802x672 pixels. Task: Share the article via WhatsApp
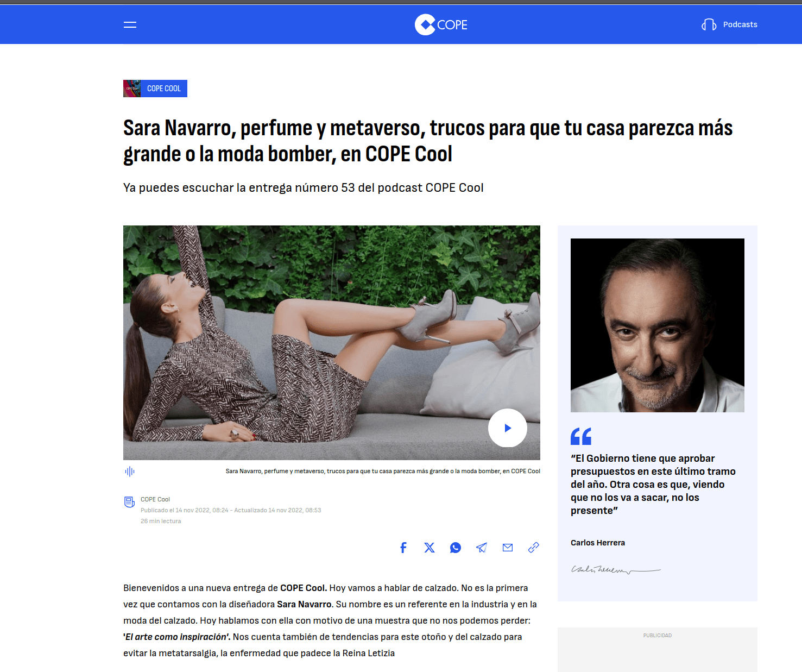click(456, 548)
